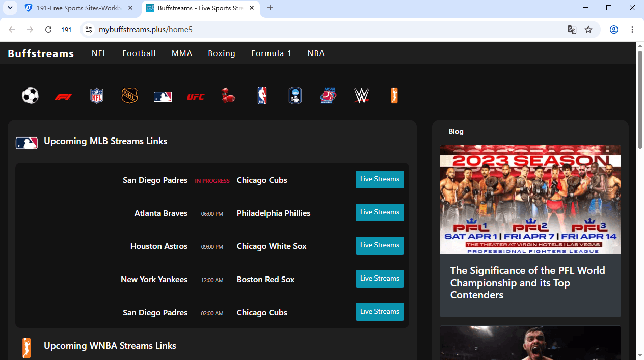Select Boxing in the top navigation
The image size is (644, 360).
pyautogui.click(x=222, y=53)
